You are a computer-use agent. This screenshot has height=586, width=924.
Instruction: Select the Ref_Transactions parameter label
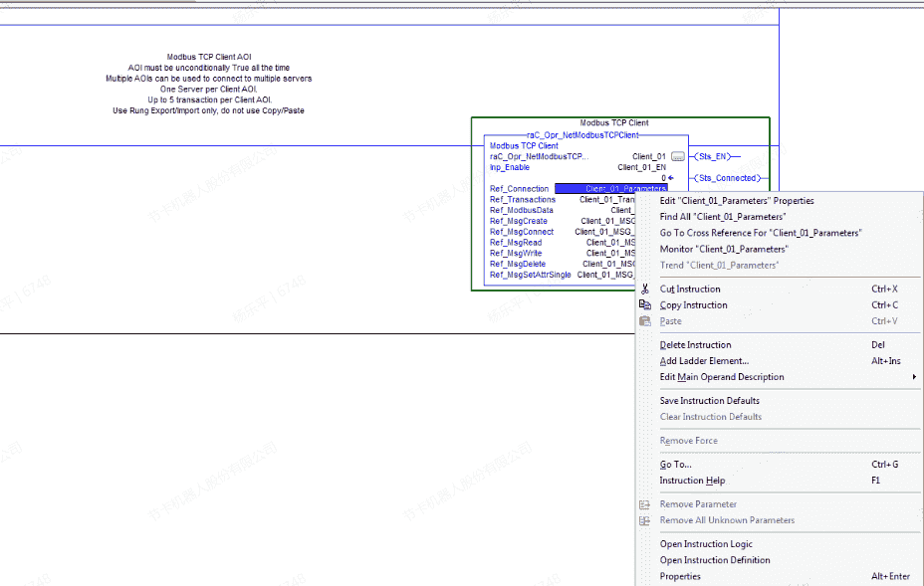click(523, 200)
